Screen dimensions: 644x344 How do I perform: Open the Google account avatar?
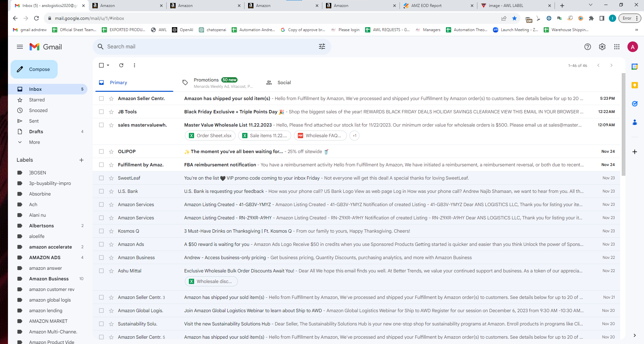[633, 47]
